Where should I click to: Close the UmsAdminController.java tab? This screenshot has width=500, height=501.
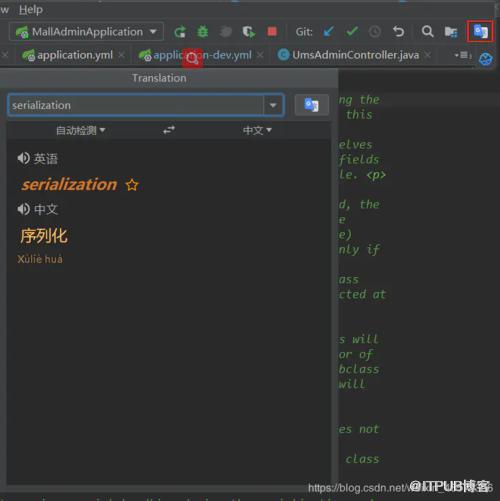(x=428, y=55)
